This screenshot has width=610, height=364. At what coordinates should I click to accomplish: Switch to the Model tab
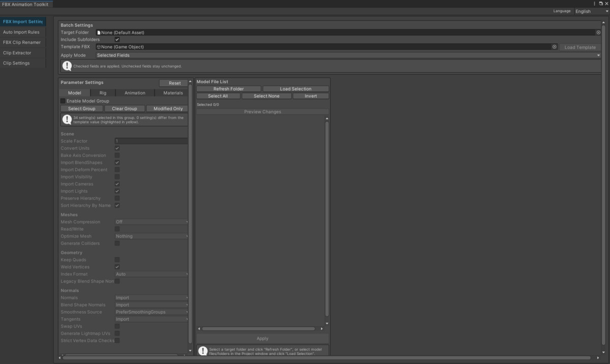pyautogui.click(x=75, y=93)
